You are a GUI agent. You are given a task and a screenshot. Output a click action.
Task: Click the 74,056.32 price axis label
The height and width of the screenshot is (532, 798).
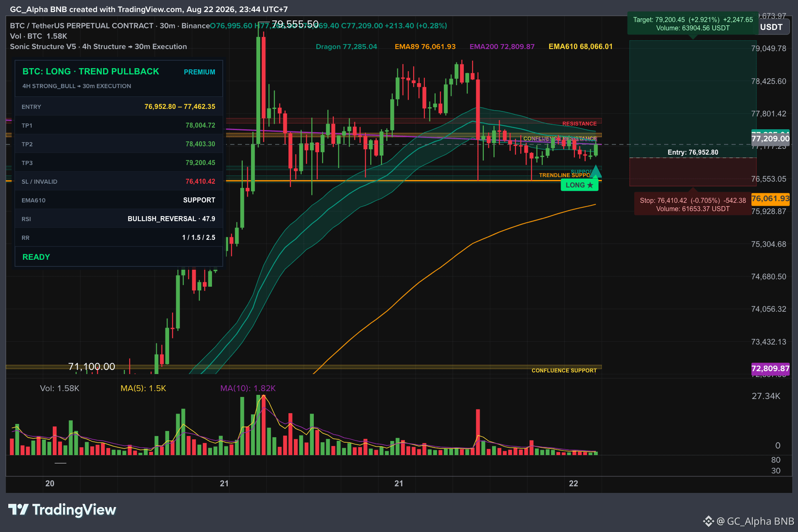click(x=768, y=309)
